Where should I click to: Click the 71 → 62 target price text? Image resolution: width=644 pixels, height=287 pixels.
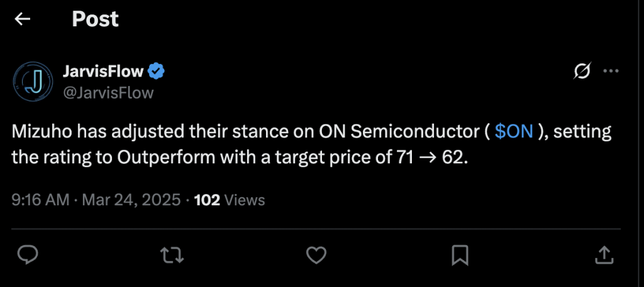point(433,158)
